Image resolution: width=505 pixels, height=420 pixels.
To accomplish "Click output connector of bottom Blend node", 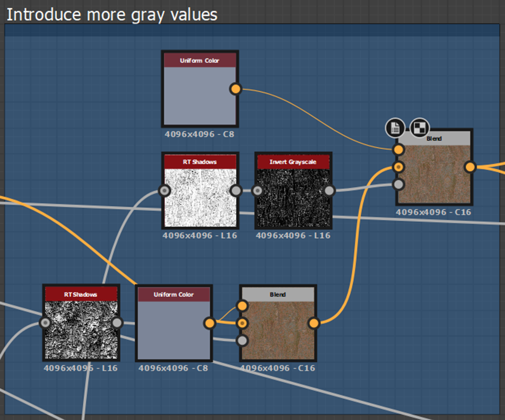I will (x=314, y=323).
